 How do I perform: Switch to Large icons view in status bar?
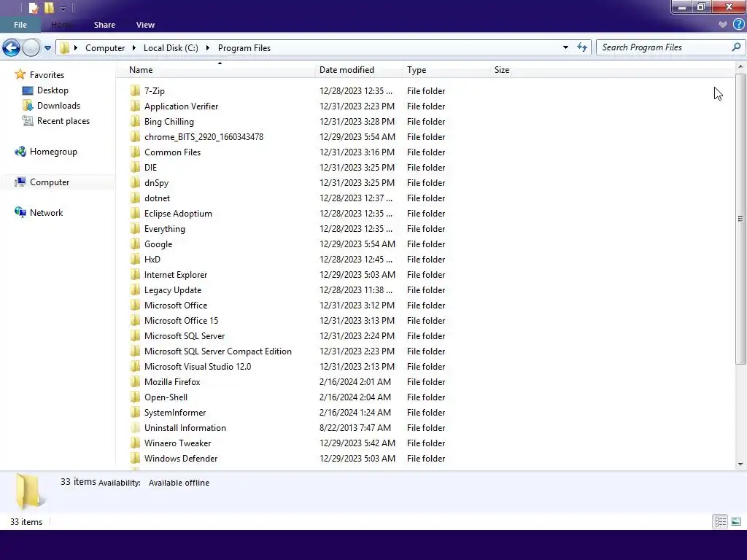[x=736, y=522]
